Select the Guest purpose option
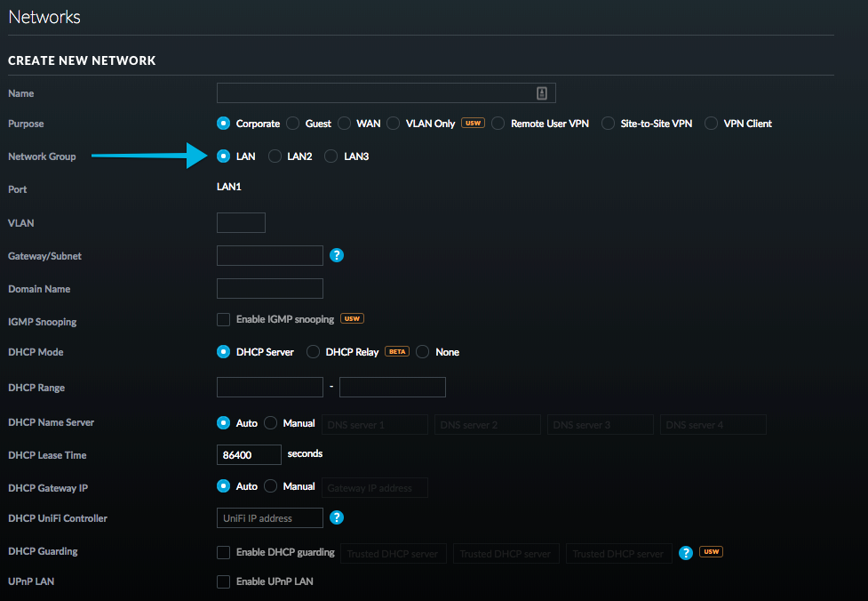Screen dimensions: 868x601 pyautogui.click(x=293, y=124)
